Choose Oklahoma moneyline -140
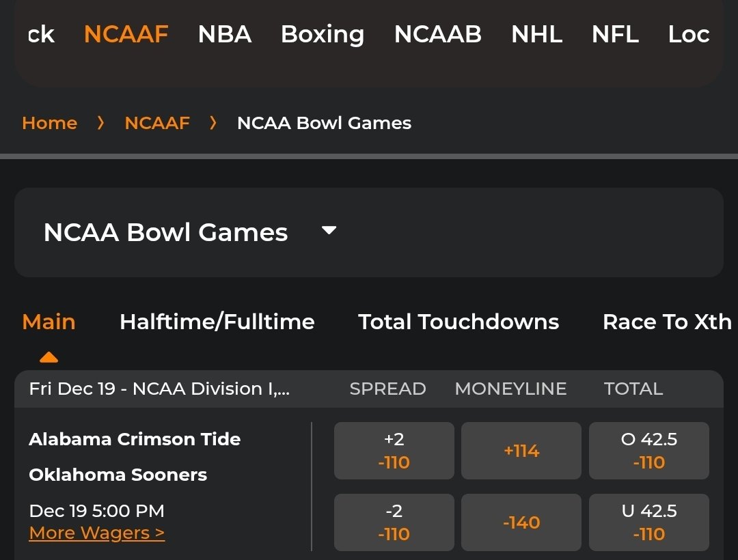Screen dimensions: 738x560 pos(521,522)
